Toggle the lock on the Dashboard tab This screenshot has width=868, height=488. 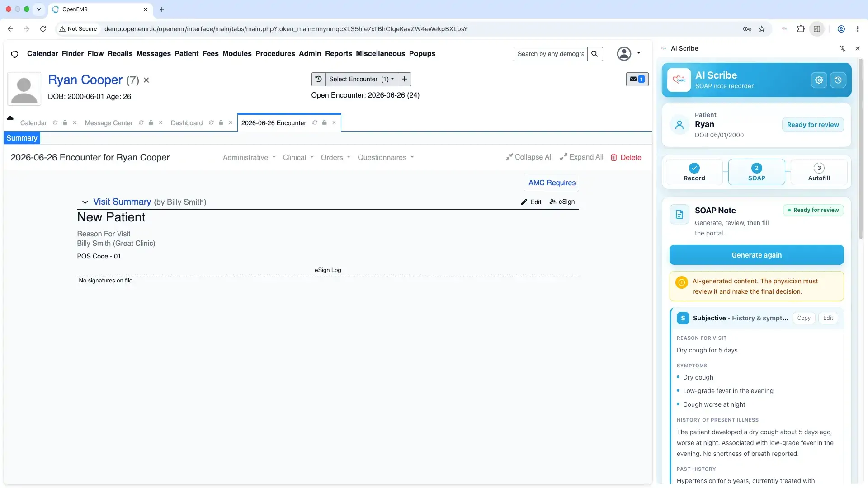click(221, 123)
